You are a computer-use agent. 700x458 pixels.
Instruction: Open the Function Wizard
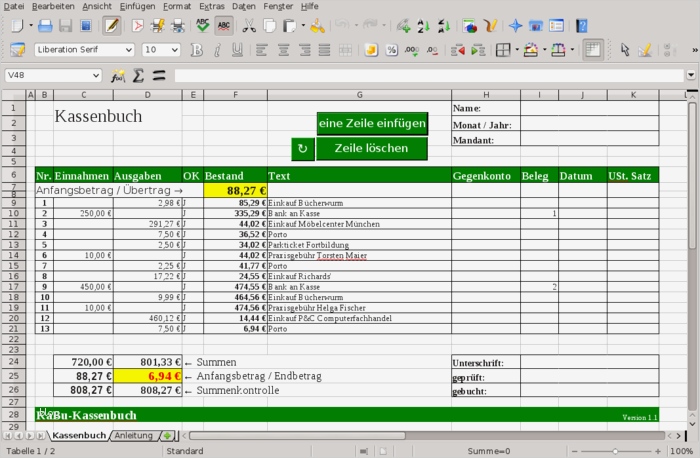point(118,76)
